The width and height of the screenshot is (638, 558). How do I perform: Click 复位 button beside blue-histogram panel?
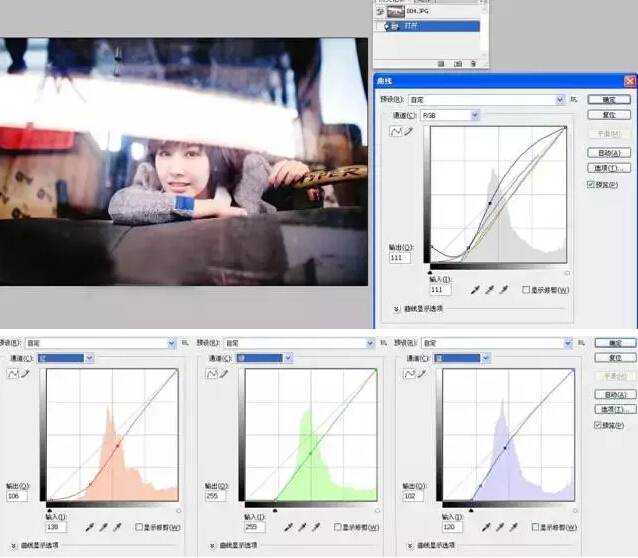[615, 358]
